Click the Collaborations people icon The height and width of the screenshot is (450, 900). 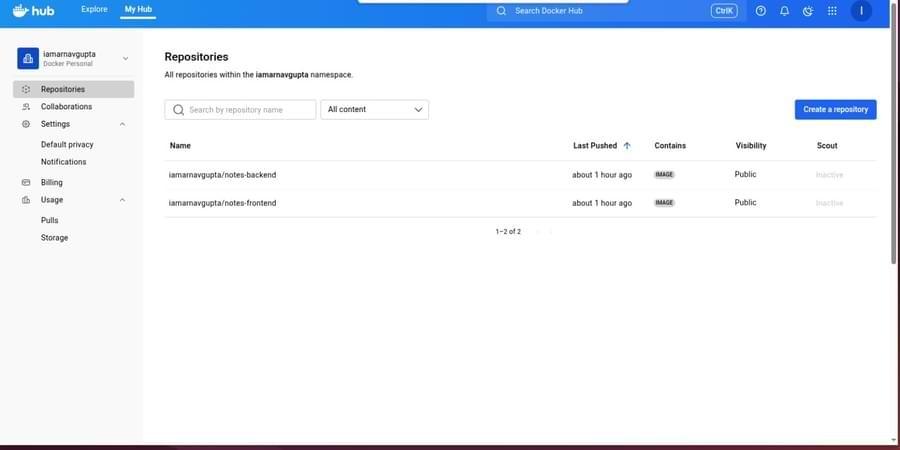[x=25, y=107]
